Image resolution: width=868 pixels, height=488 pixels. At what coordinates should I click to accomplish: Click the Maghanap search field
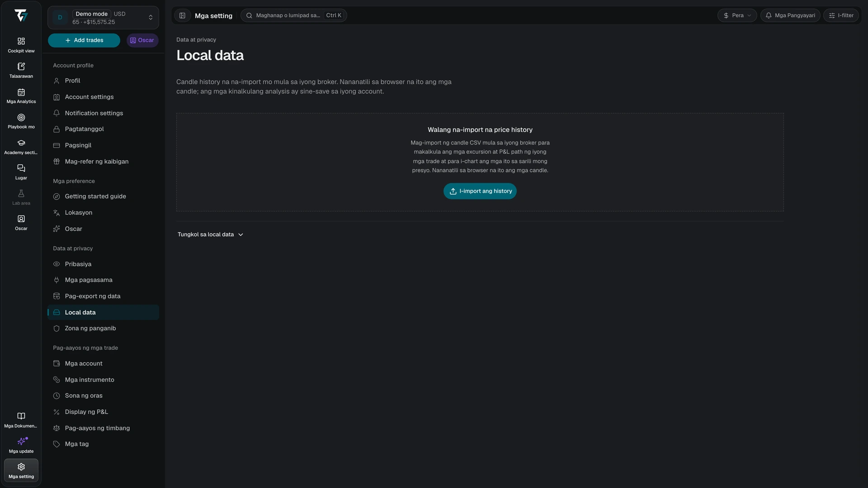[x=294, y=15]
